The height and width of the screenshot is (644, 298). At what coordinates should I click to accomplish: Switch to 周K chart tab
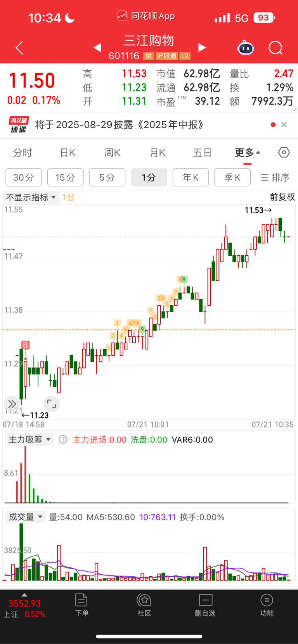pos(113,153)
